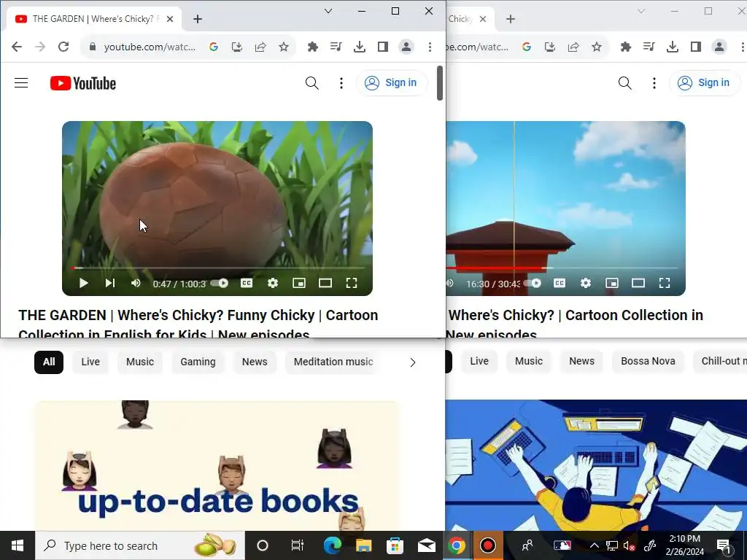Toggle CC subtitles in right video player

click(560, 284)
